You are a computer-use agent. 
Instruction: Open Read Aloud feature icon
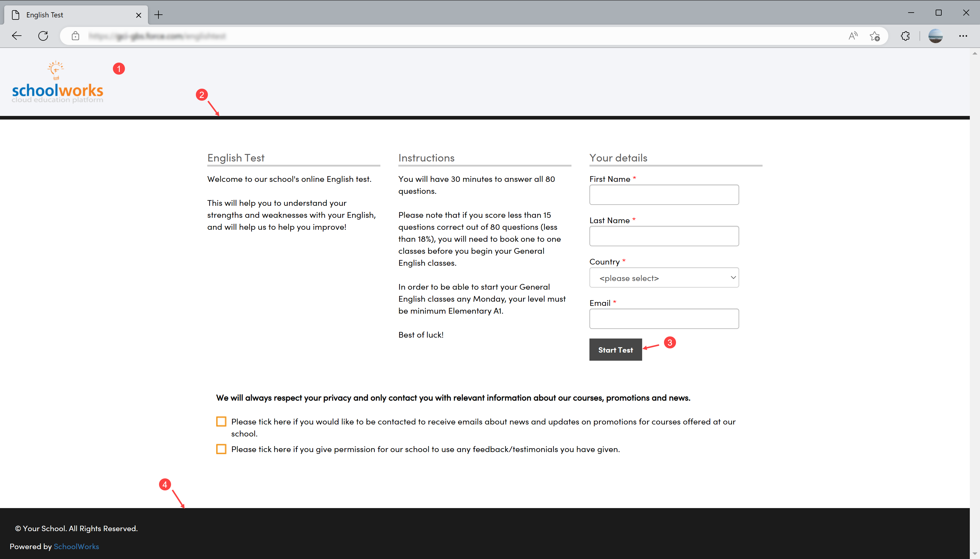[x=852, y=36]
